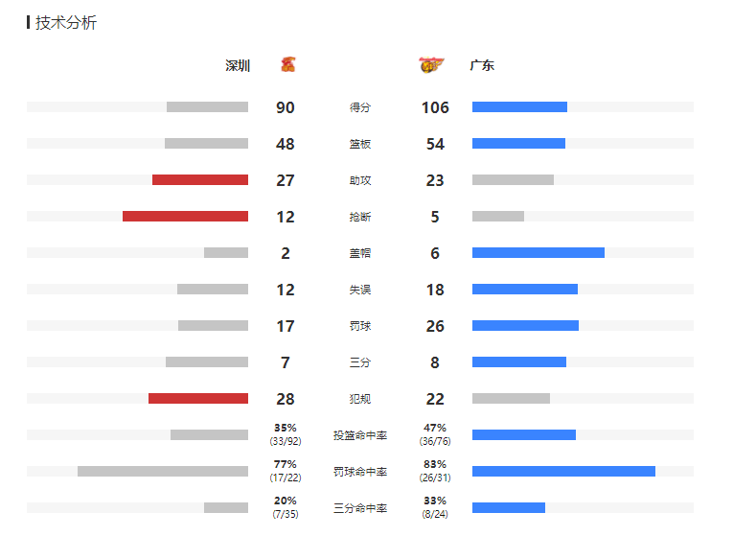Screen dimensions: 756x536
Task: Open the 深圳 team name link
Action: point(238,65)
